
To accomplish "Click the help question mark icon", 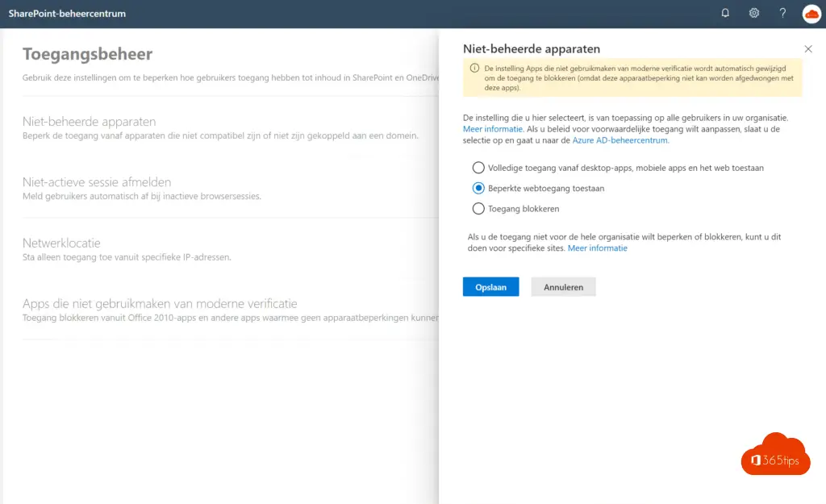I will tap(782, 13).
